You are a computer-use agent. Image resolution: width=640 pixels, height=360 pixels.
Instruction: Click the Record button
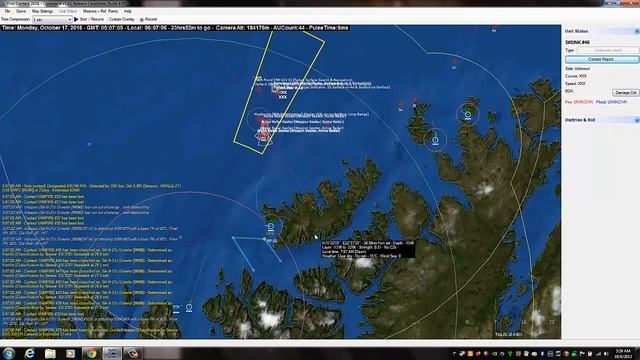149,19
